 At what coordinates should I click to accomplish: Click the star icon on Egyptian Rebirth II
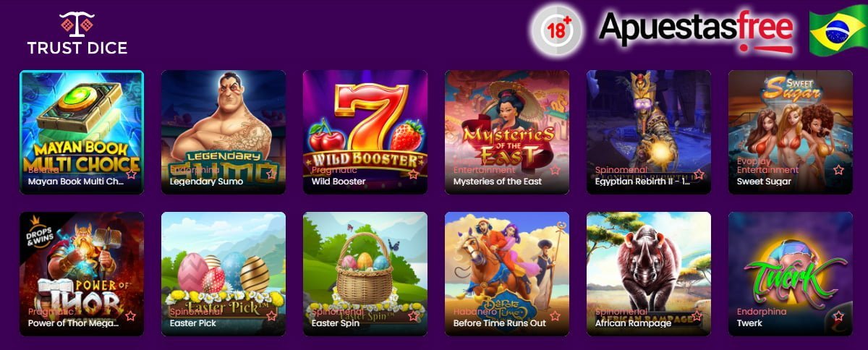click(x=699, y=174)
